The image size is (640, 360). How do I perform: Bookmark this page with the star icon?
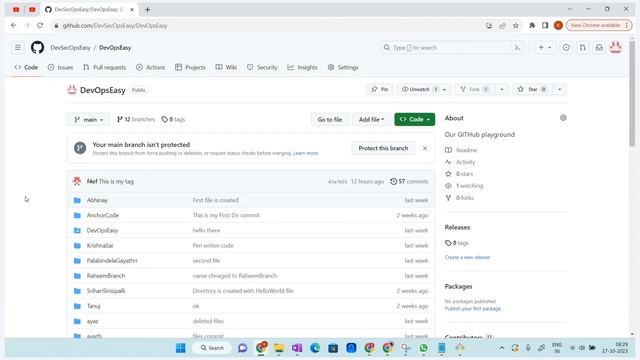pos(516,25)
